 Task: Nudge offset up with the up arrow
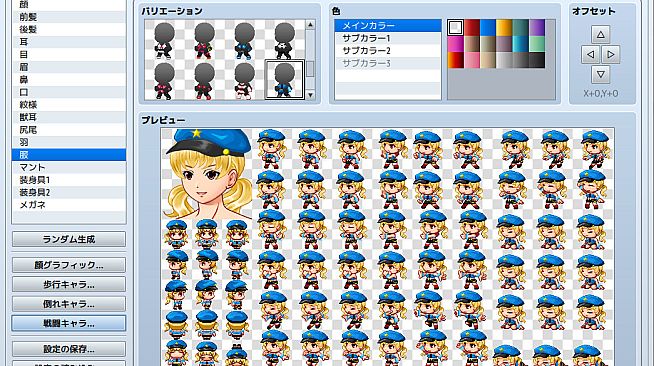coord(601,34)
